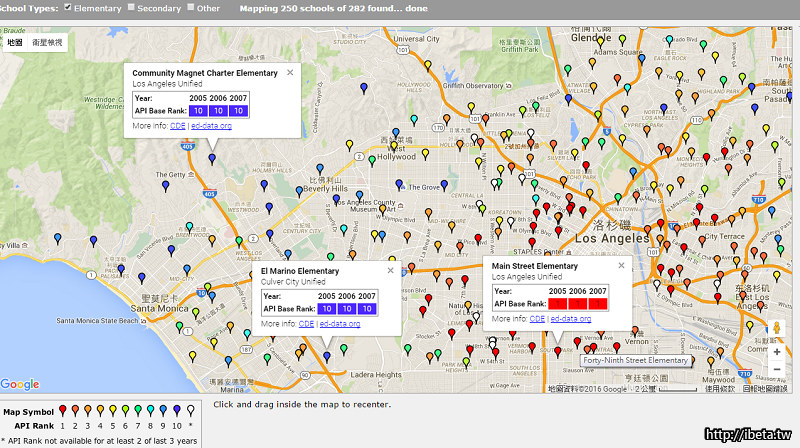The image size is (800, 448).
Task: Switch to the 地圖 map view
Action: [15, 43]
